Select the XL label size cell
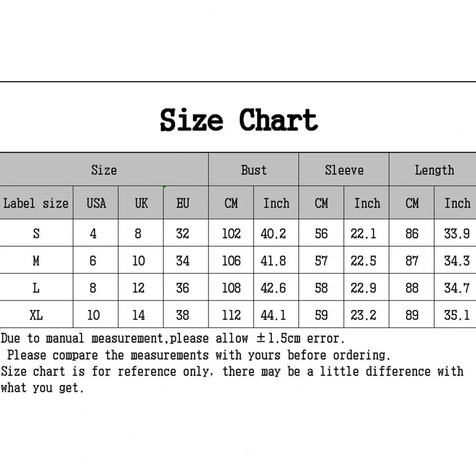The image size is (476, 476). pos(36,314)
